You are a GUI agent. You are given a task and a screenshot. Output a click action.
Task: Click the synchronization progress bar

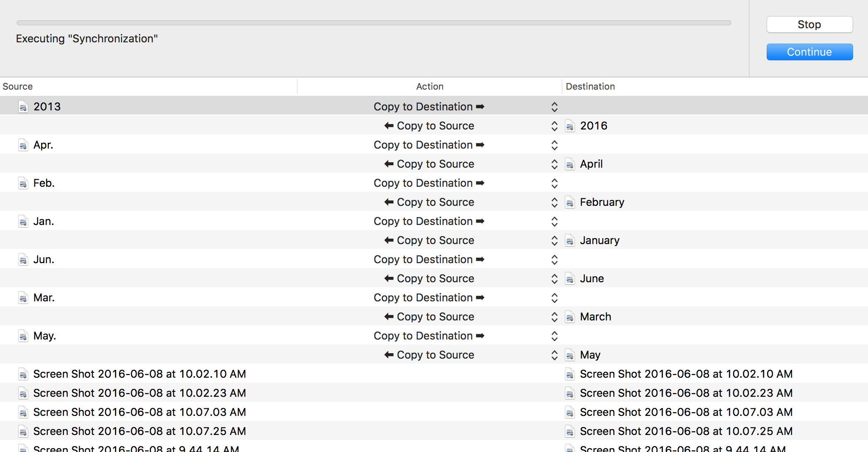374,23
